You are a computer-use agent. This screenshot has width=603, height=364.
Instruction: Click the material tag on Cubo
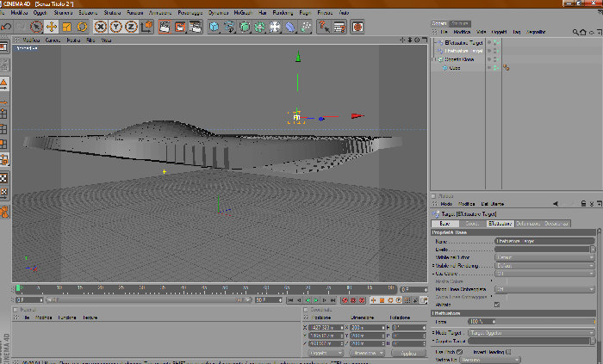[x=507, y=68]
